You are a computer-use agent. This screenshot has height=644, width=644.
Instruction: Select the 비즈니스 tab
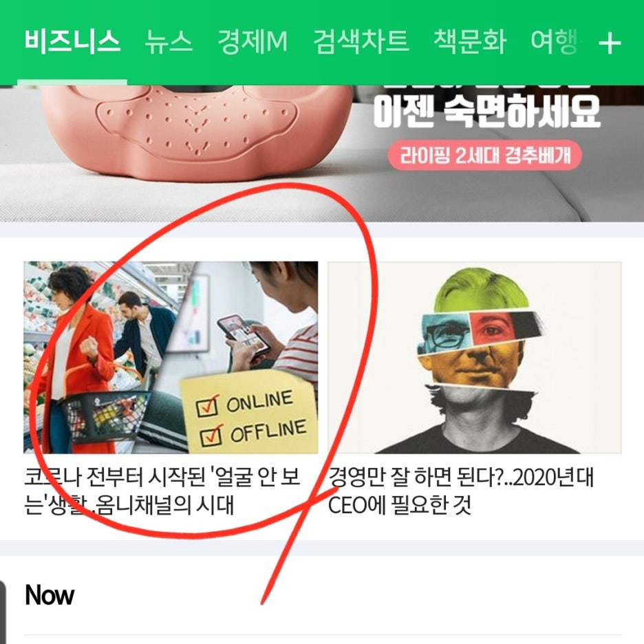[72, 41]
